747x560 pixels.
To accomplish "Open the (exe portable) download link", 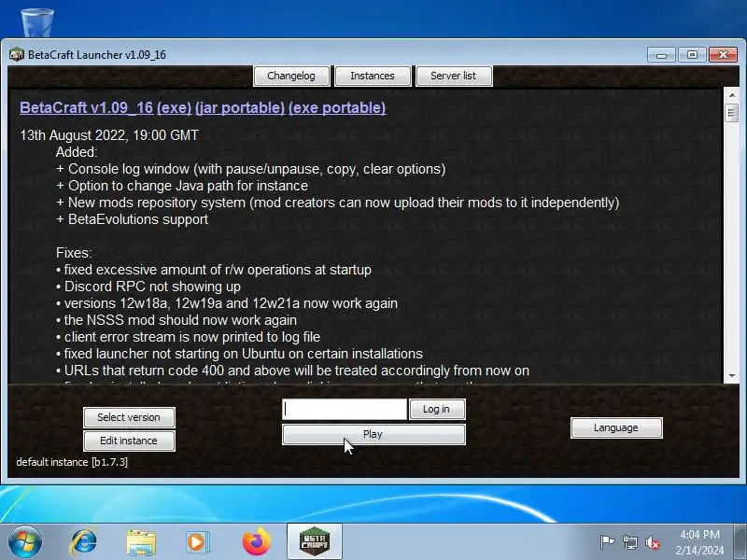I will [x=337, y=107].
